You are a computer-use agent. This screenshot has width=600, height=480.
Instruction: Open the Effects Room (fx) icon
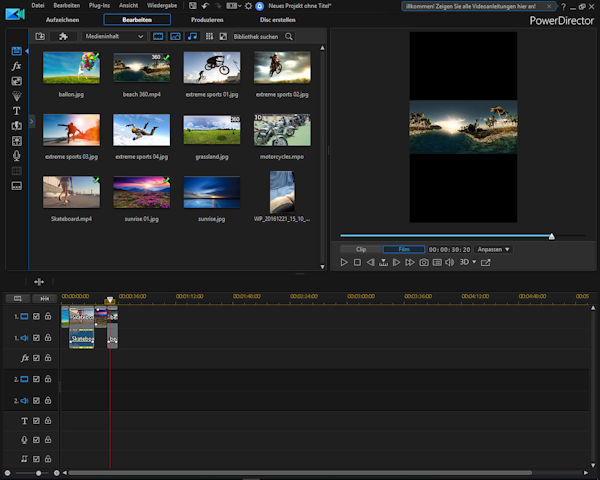16,66
